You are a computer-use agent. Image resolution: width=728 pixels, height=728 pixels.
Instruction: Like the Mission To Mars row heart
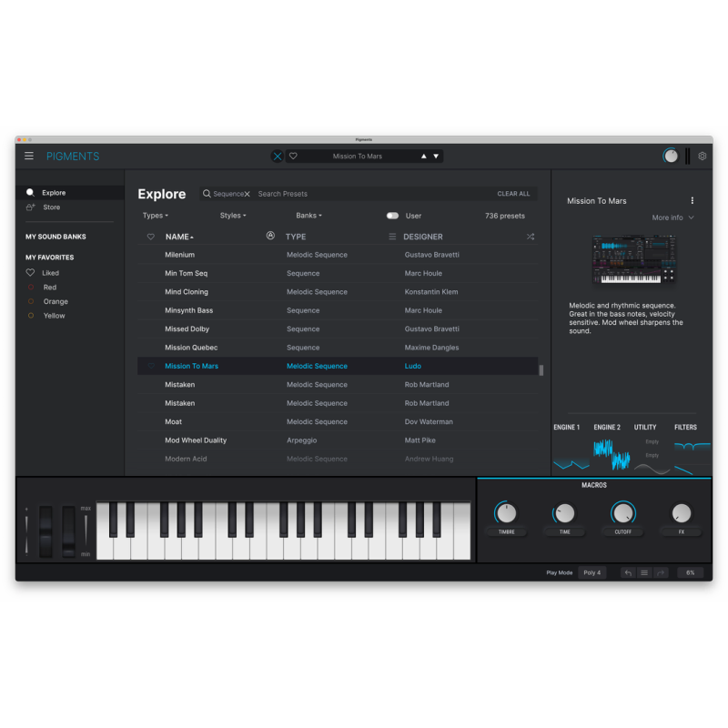pos(151,366)
